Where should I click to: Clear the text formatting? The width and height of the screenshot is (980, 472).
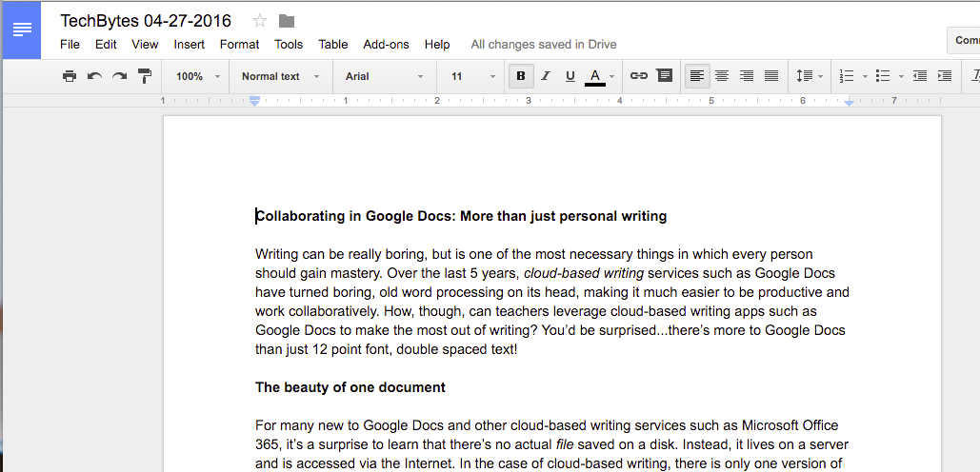coord(975,76)
